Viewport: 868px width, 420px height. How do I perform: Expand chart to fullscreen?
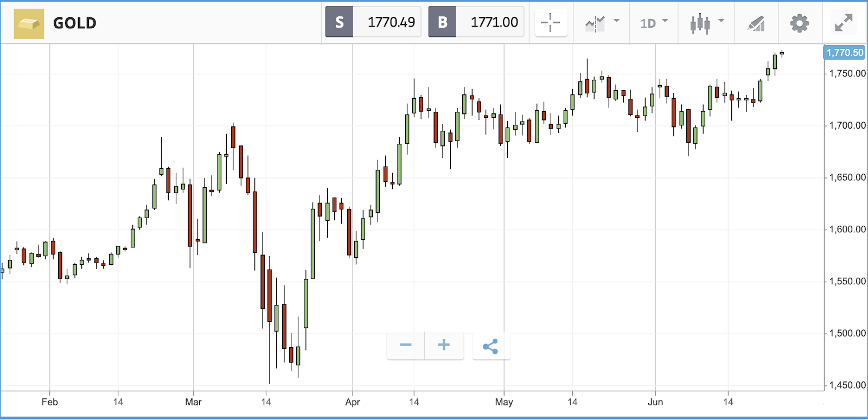pos(844,23)
